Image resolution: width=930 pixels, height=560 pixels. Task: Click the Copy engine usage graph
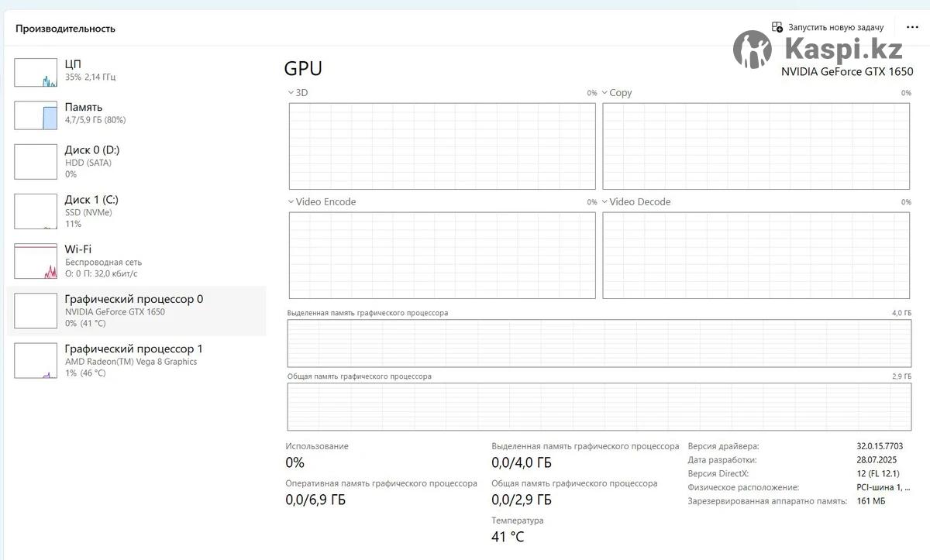756,146
